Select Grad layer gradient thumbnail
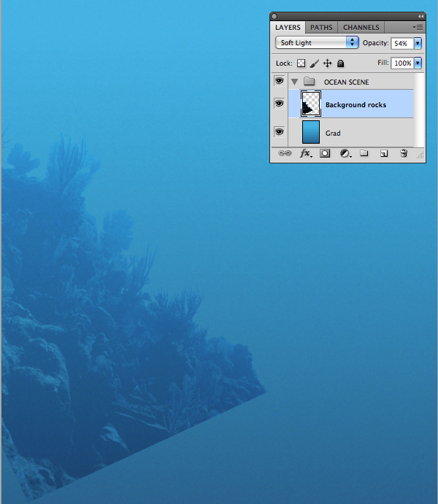This screenshot has height=504, width=438. click(311, 132)
